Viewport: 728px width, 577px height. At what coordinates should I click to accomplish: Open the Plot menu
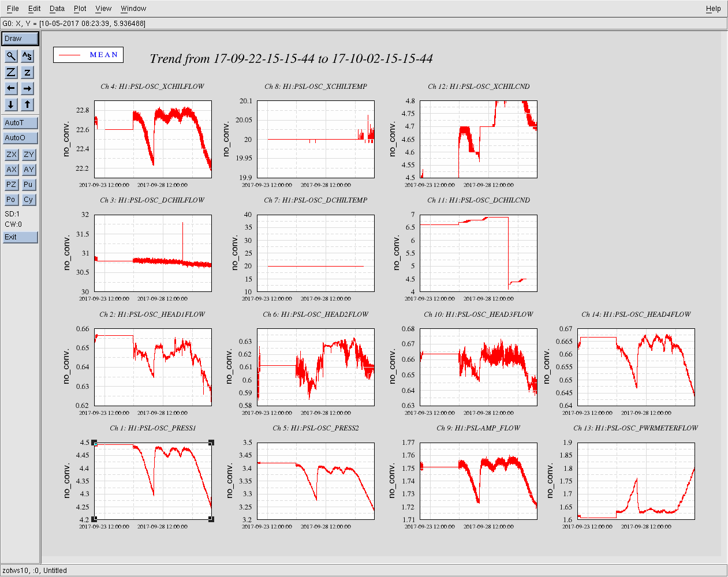click(80, 9)
